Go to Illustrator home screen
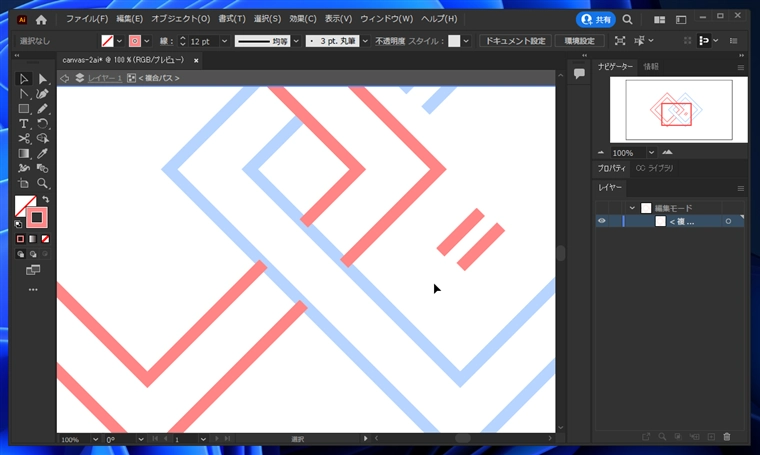This screenshot has width=760, height=455. (x=41, y=19)
